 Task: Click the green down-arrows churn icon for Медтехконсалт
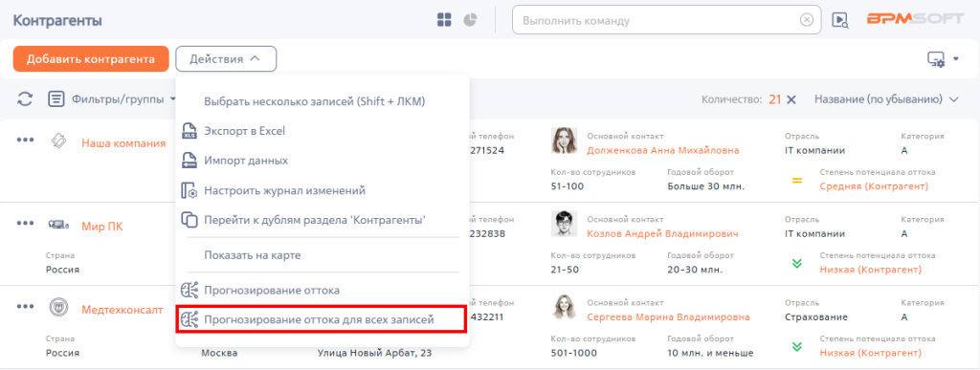[797, 346]
